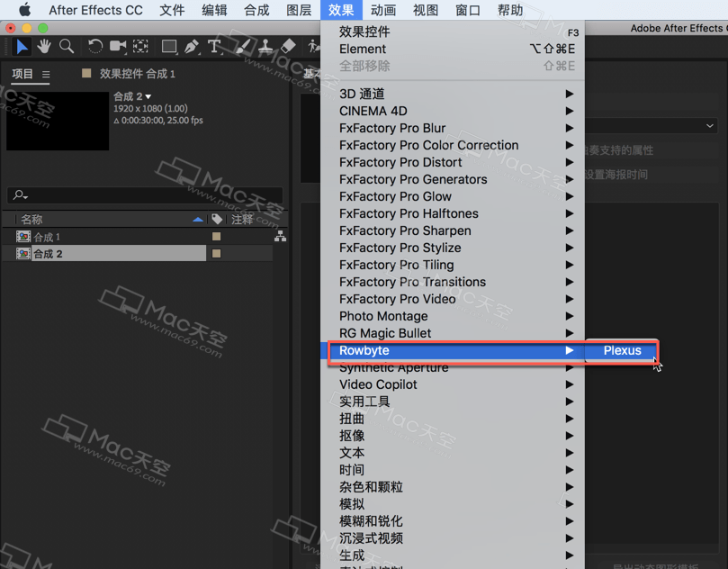Screen dimensions: 728x569
Task: Select the Pan Behind anchor point tool
Action: coord(140,47)
